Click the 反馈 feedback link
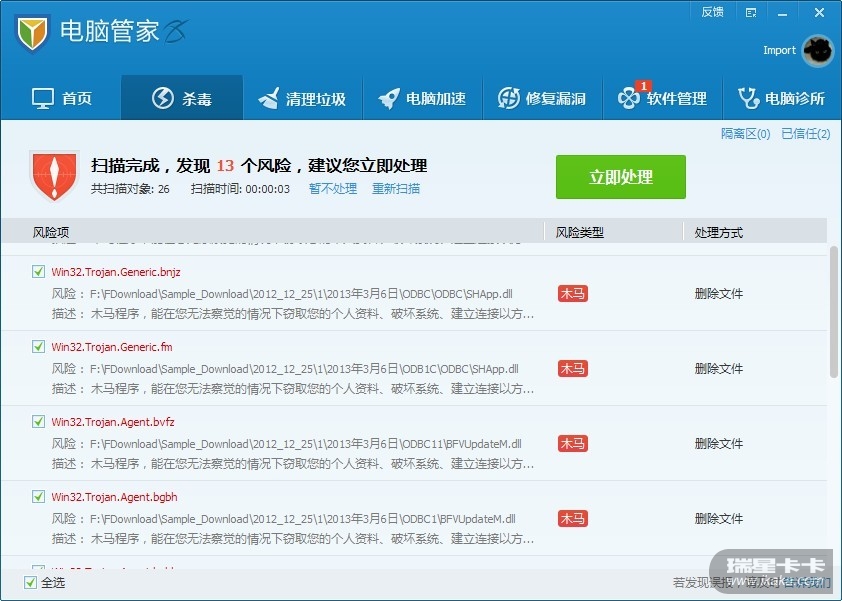 713,12
